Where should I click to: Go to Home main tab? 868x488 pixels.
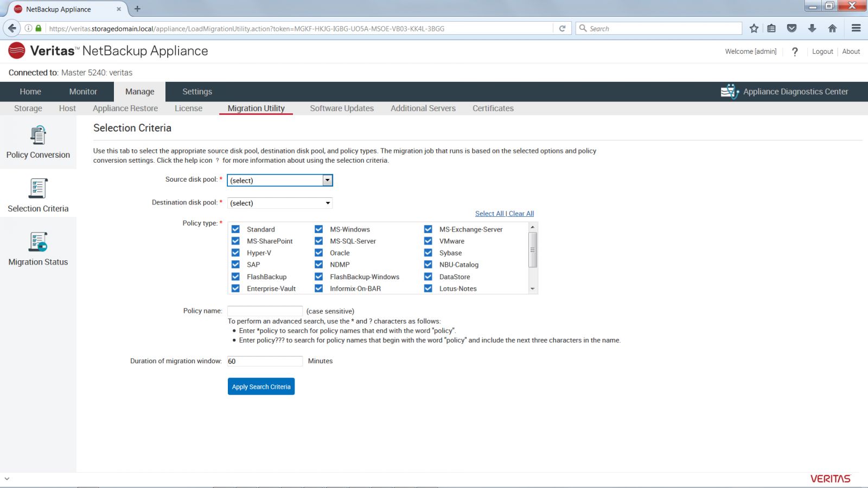pos(30,92)
